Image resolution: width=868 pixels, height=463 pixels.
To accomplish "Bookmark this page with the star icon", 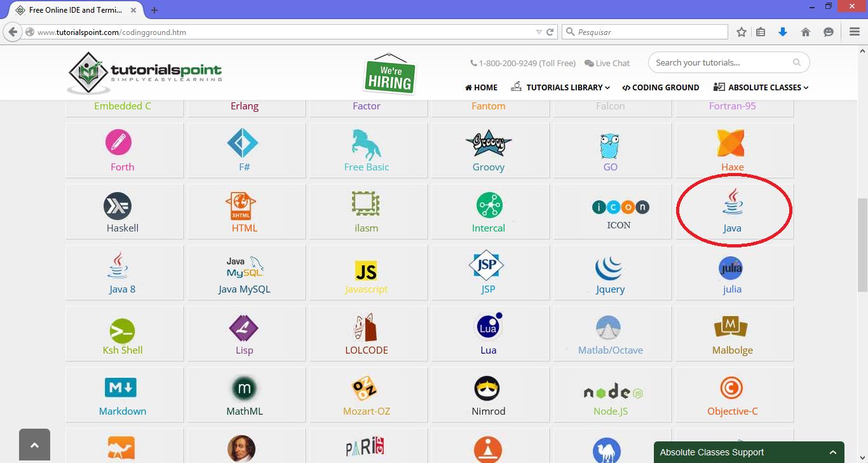I will click(x=741, y=32).
